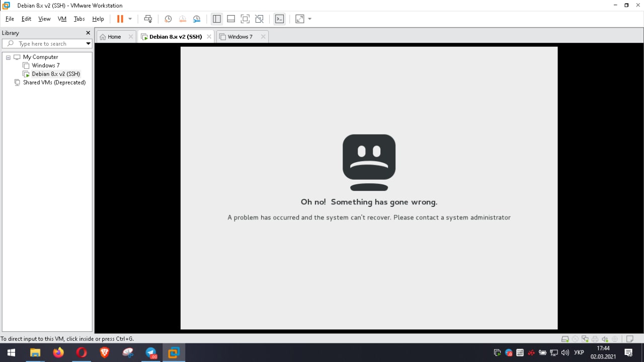Open the View menu
This screenshot has width=644, height=362.
44,19
